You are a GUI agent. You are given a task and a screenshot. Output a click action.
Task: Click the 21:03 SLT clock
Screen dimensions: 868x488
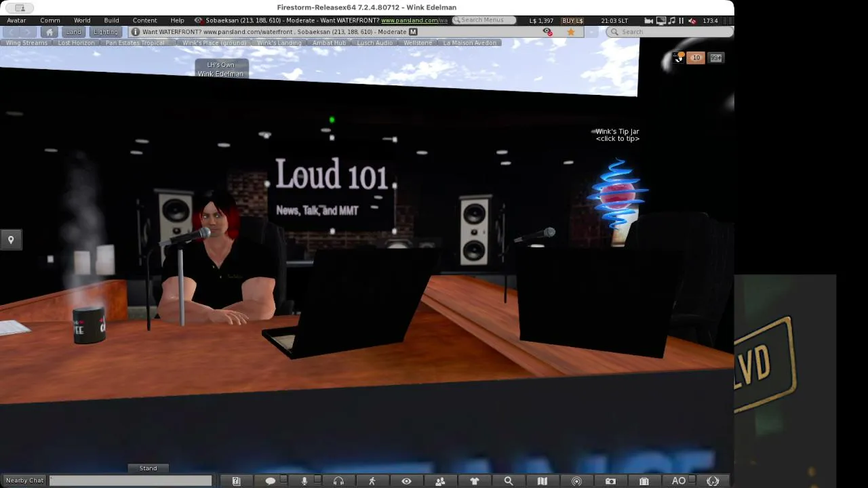click(614, 21)
